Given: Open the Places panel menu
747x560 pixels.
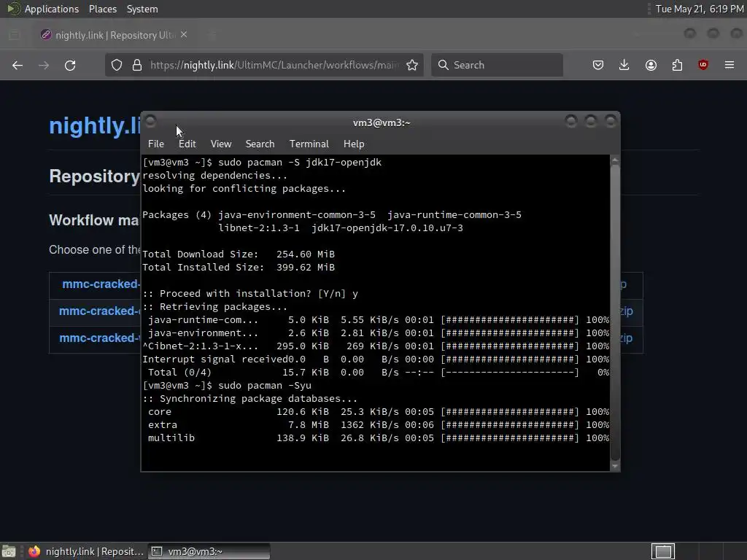Looking at the screenshot, I should coord(103,9).
